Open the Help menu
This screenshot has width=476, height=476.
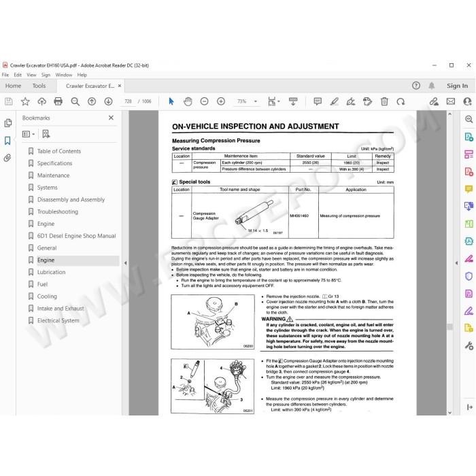[82, 75]
